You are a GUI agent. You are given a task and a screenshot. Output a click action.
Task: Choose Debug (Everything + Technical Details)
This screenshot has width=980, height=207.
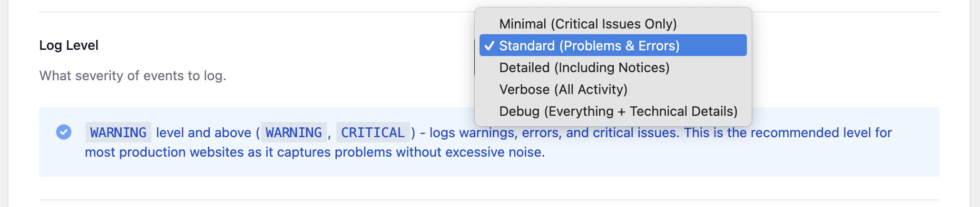pyautogui.click(x=618, y=111)
